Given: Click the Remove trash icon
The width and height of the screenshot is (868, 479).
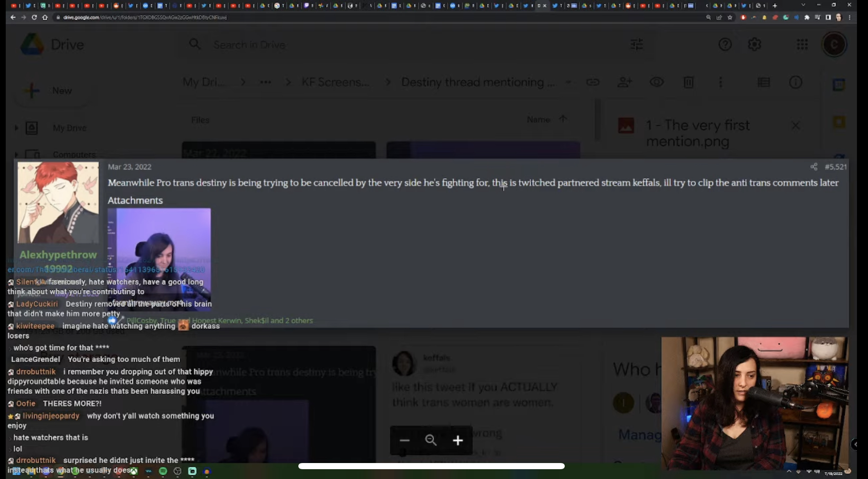Looking at the screenshot, I should pyautogui.click(x=688, y=82).
